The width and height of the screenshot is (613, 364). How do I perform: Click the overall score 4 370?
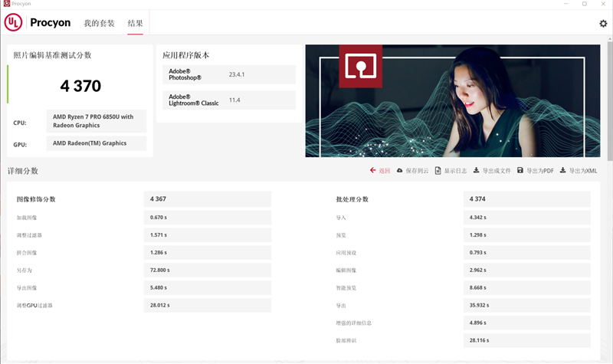(x=80, y=86)
